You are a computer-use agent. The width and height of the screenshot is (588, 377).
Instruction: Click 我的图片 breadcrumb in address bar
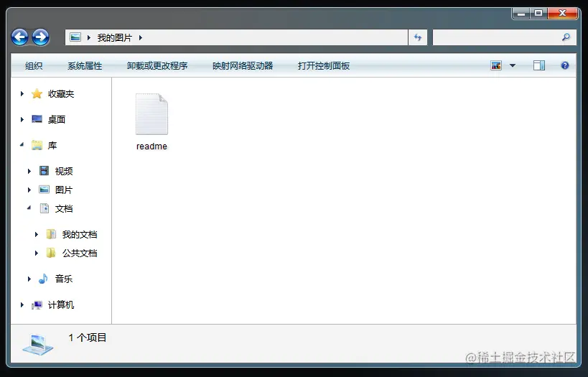pyautogui.click(x=115, y=38)
